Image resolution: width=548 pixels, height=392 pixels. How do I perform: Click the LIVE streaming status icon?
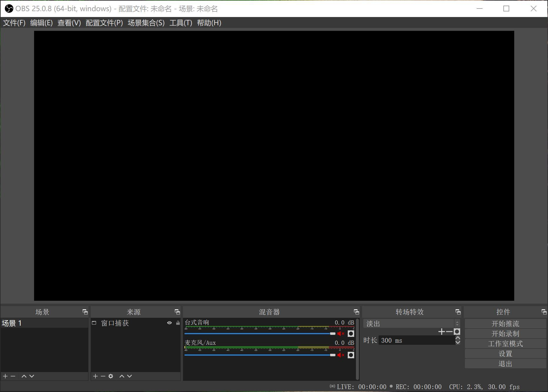[x=332, y=386]
